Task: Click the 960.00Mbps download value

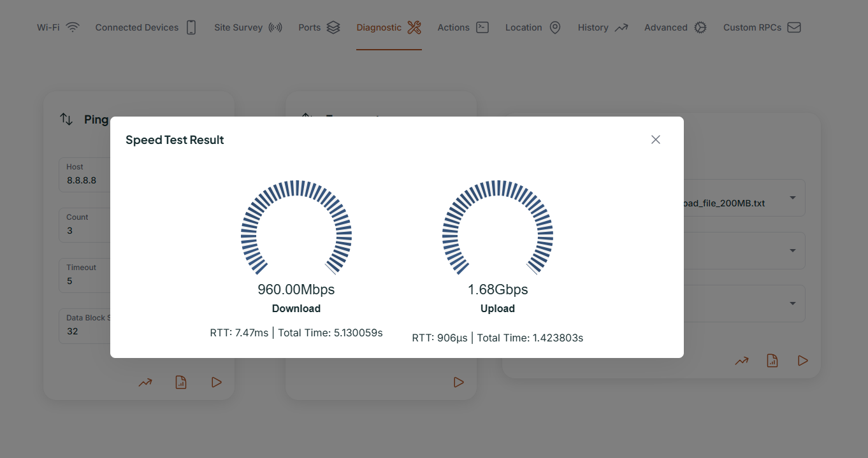Action: [x=296, y=290]
